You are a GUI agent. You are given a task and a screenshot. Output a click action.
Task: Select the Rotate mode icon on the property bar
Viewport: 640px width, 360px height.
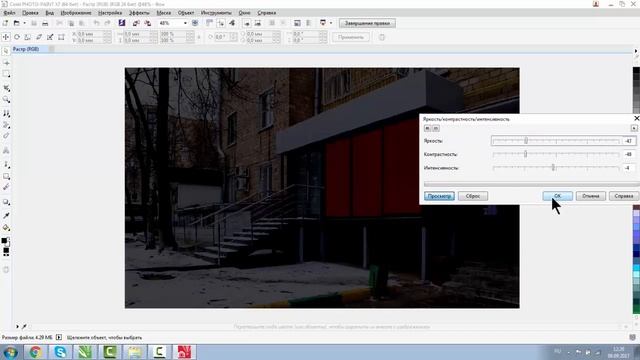[17, 37]
